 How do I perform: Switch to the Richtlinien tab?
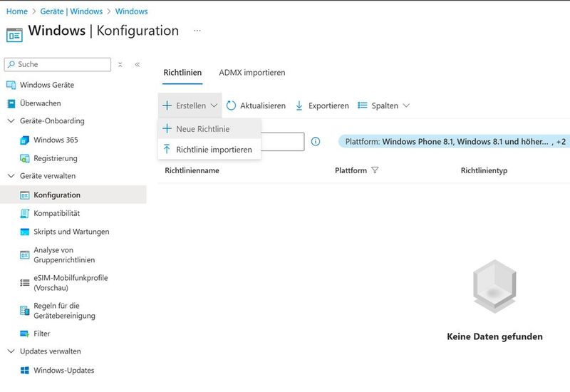(182, 73)
